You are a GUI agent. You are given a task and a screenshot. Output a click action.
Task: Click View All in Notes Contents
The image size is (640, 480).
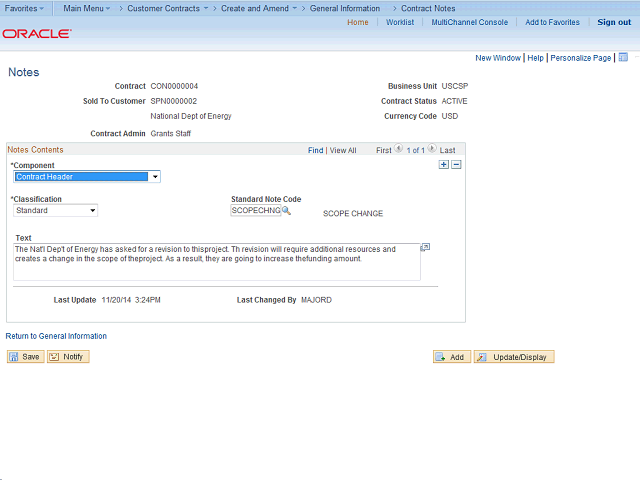(x=343, y=150)
